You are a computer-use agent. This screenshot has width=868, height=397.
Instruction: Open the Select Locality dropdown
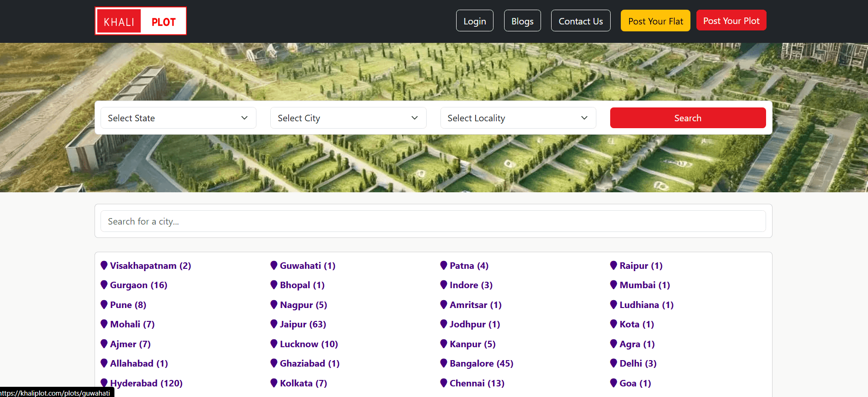tap(518, 118)
